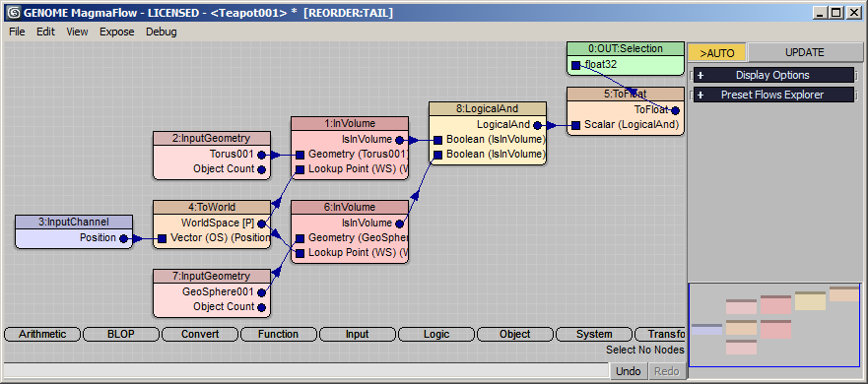This screenshot has width=868, height=384.
Task: Click the LogicalAnd output socket
Action: pos(538,125)
